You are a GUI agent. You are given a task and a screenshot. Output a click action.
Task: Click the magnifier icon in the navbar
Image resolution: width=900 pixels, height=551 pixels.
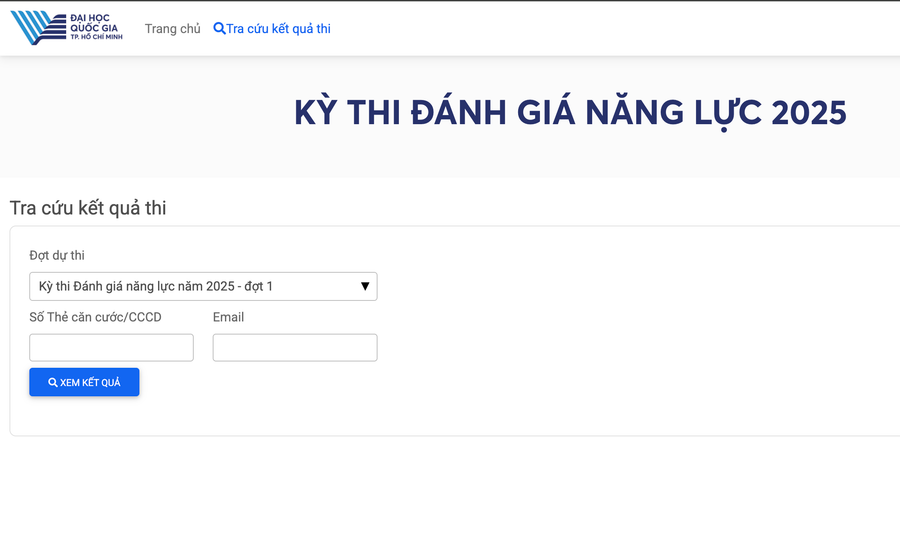[219, 29]
